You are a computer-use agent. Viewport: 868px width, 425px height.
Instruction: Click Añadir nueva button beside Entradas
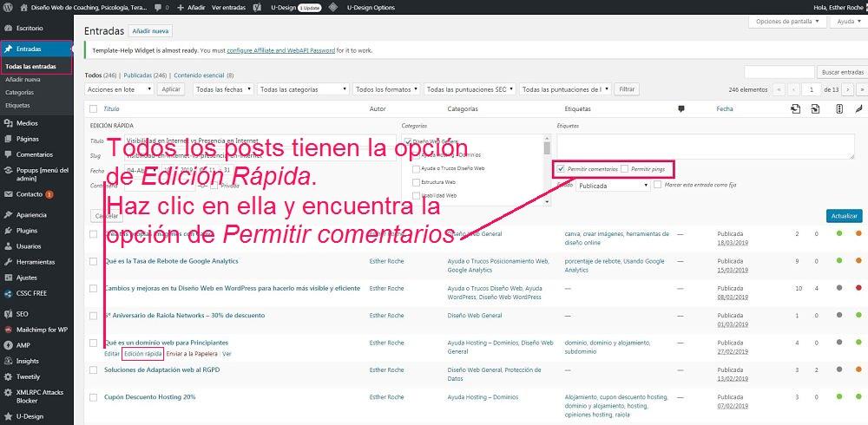150,31
